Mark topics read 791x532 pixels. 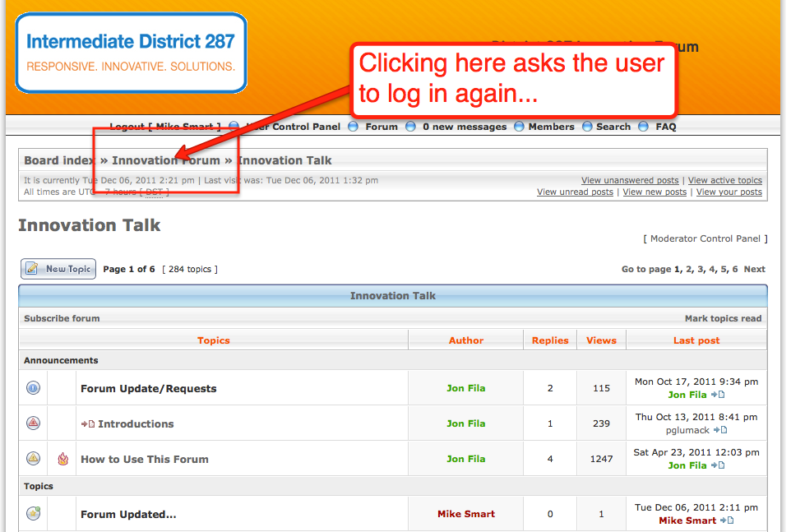[723, 318]
